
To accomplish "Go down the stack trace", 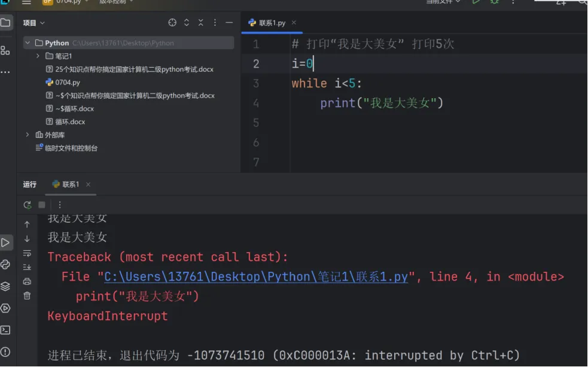I will point(27,239).
